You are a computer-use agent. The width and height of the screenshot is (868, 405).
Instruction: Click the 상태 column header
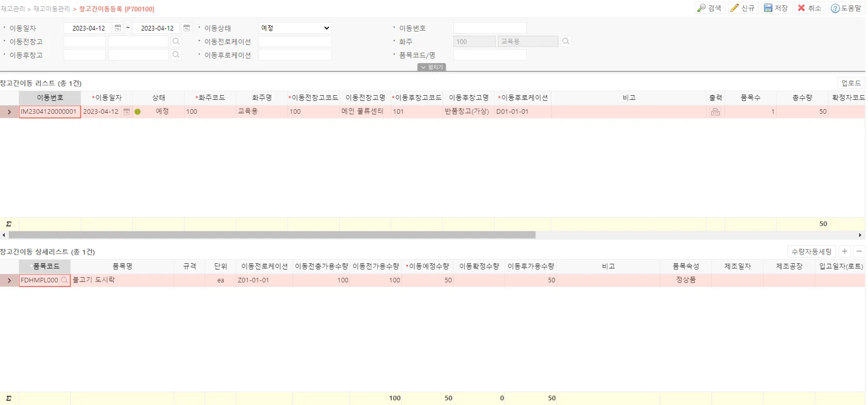[158, 98]
